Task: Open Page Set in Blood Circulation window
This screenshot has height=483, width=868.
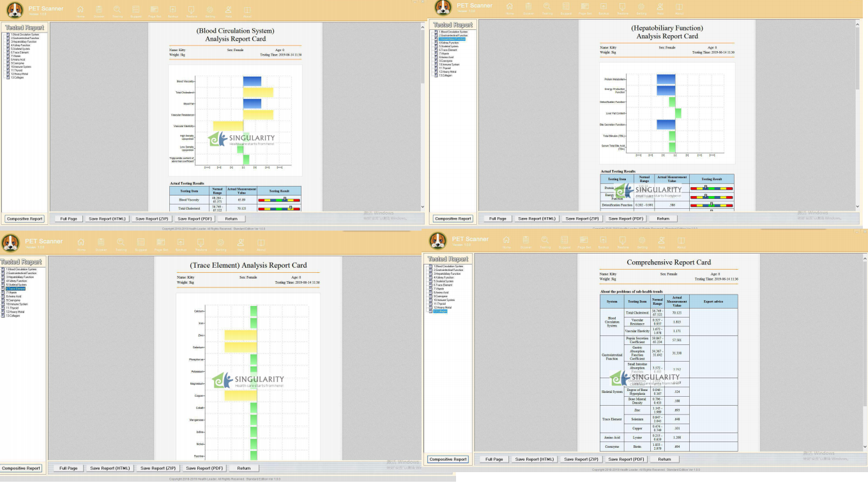Action: (155, 10)
